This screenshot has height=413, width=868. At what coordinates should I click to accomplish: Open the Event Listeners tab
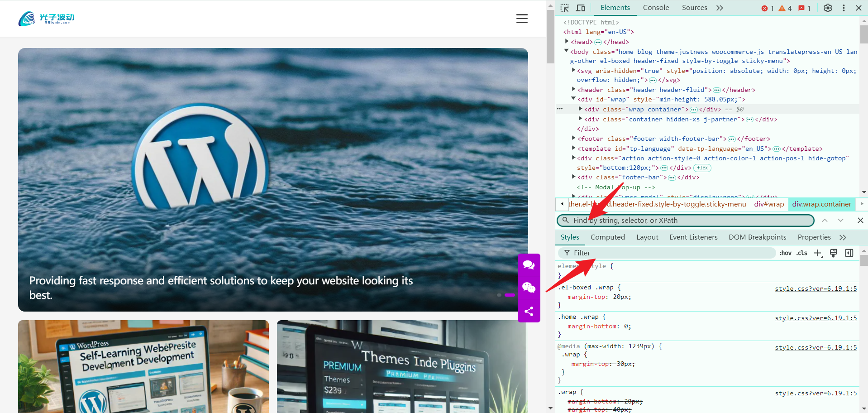click(693, 237)
